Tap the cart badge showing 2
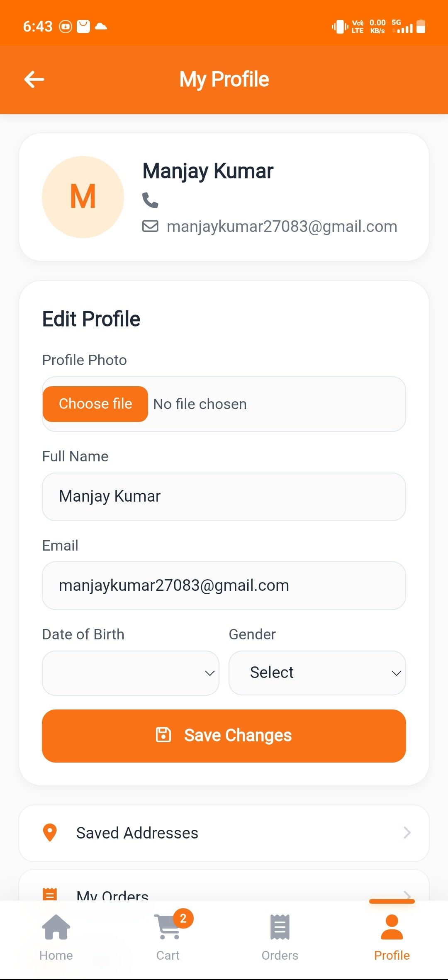 (183, 919)
